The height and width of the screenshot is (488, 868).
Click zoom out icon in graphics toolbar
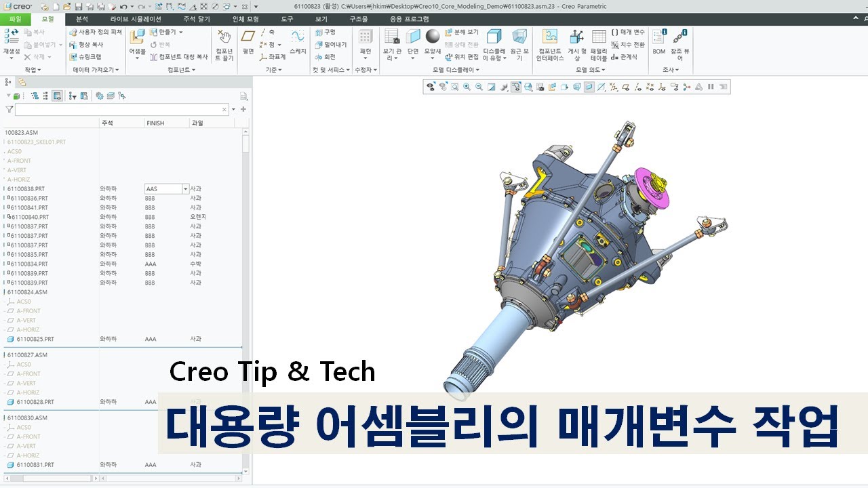[479, 87]
